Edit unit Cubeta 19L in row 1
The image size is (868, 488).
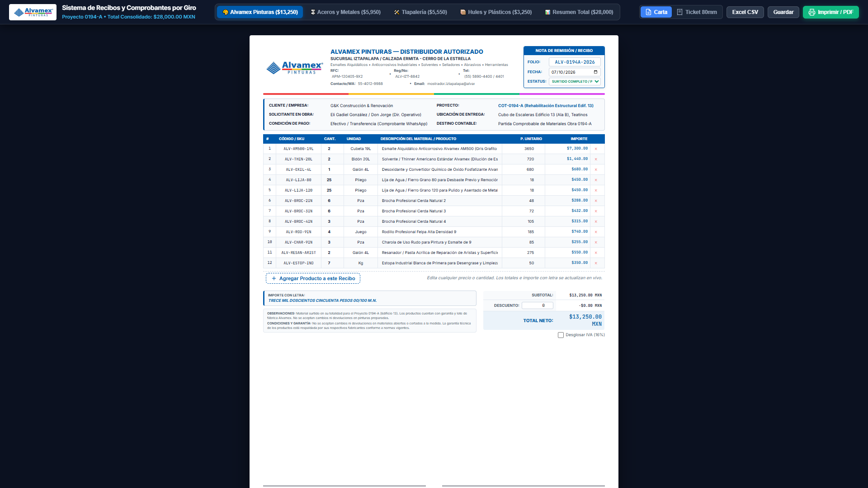point(361,149)
